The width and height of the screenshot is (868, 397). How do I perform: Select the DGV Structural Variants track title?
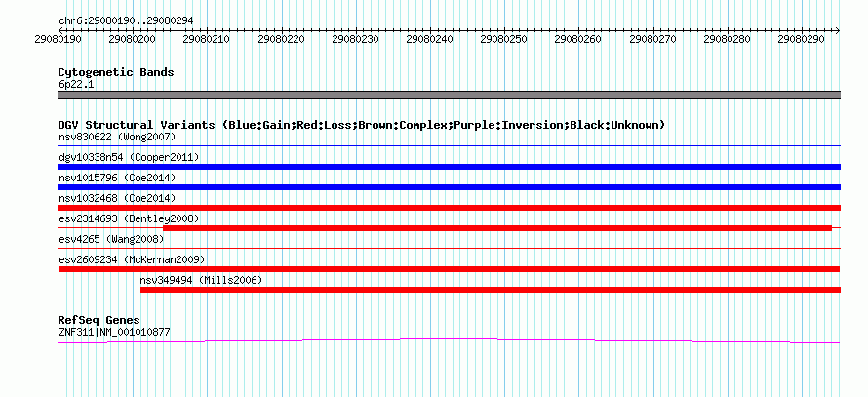pos(362,125)
